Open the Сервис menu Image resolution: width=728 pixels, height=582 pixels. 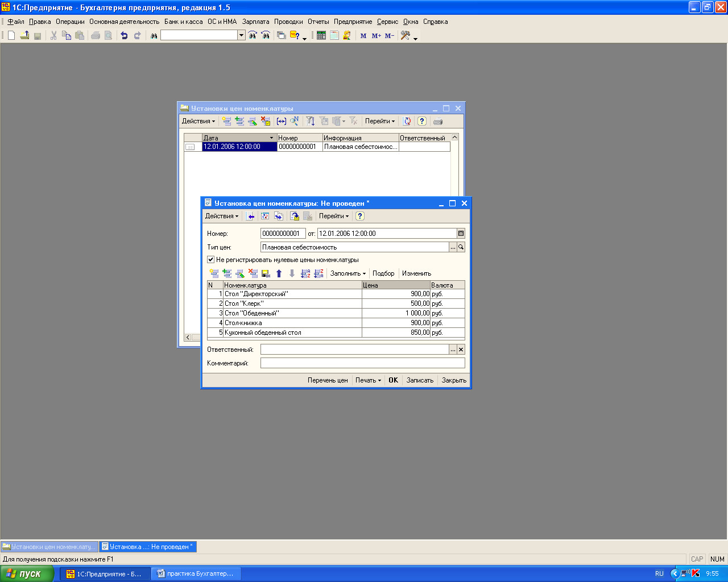(x=388, y=22)
